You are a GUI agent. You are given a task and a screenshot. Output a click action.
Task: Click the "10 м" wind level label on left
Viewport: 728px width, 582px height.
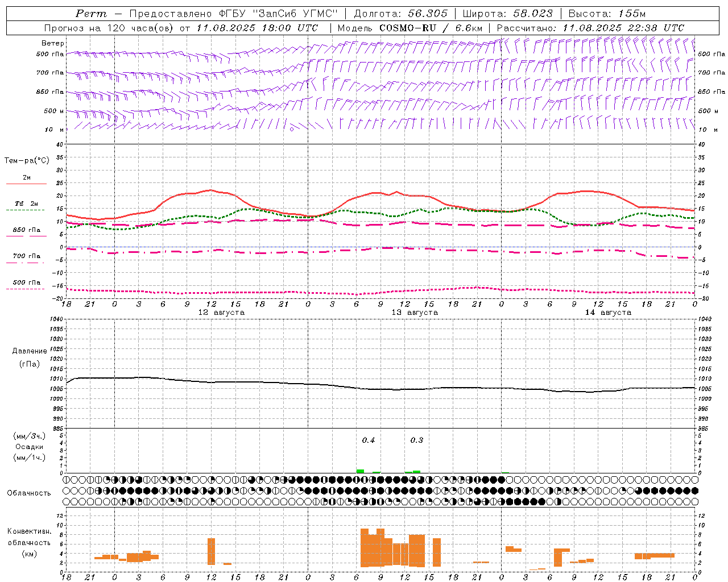click(54, 130)
